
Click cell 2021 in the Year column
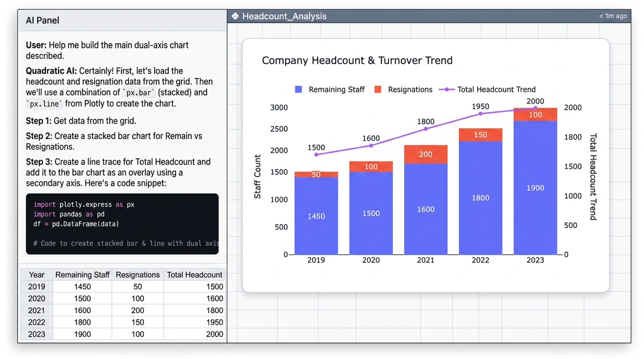coord(36,311)
